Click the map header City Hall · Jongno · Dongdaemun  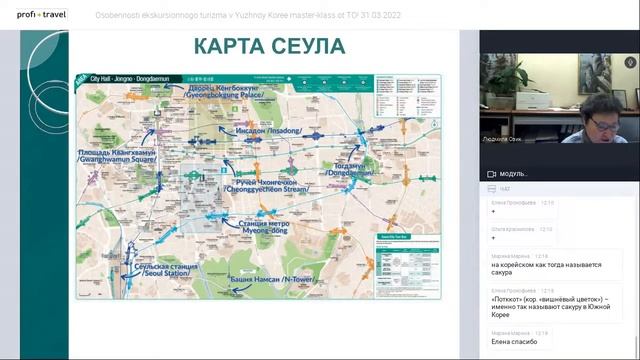click(130, 79)
